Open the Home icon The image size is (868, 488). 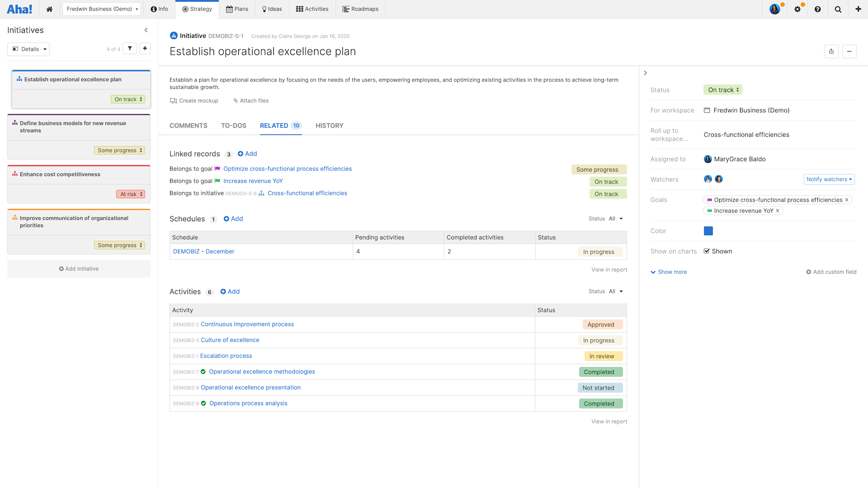(x=49, y=9)
